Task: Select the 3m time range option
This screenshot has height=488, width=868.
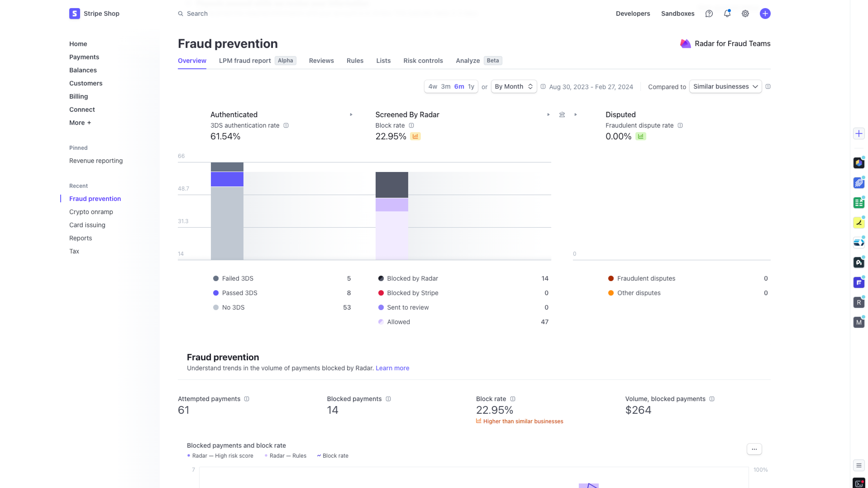Action: point(446,87)
